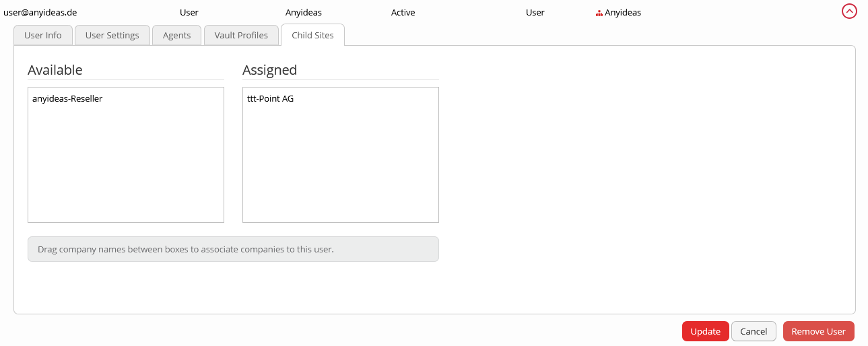Image resolution: width=868 pixels, height=346 pixels.
Task: Select anyideas-Reseller in the Available list
Action: (67, 99)
